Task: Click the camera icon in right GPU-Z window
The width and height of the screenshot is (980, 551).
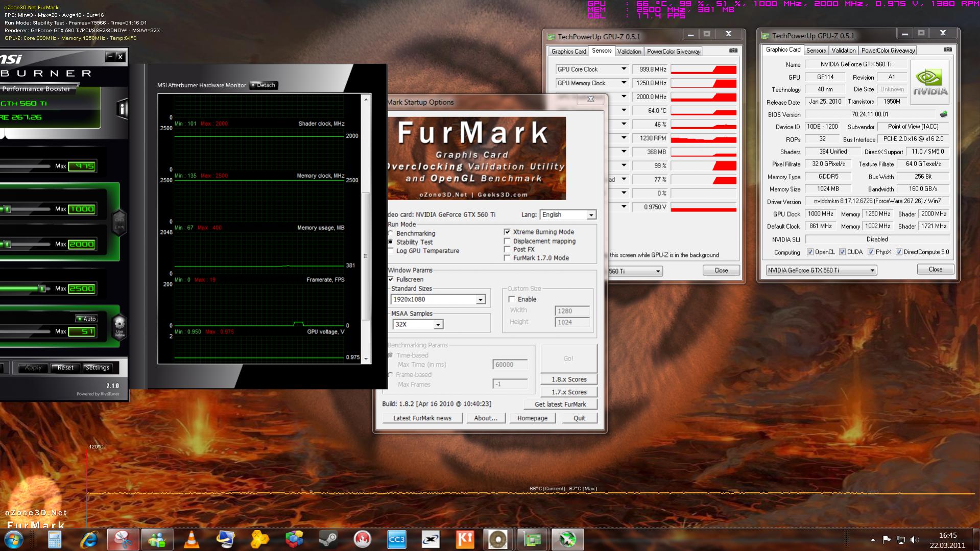Action: pyautogui.click(x=948, y=50)
